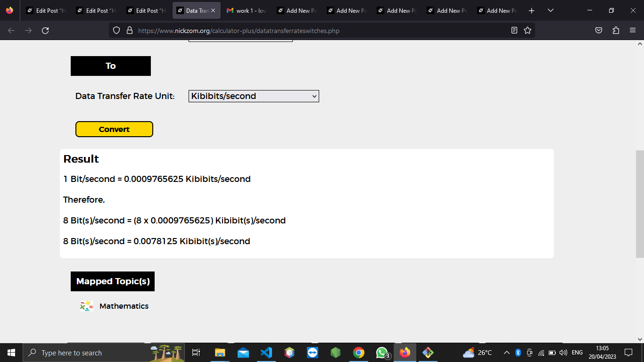Go back using the back arrow

tap(11, 31)
